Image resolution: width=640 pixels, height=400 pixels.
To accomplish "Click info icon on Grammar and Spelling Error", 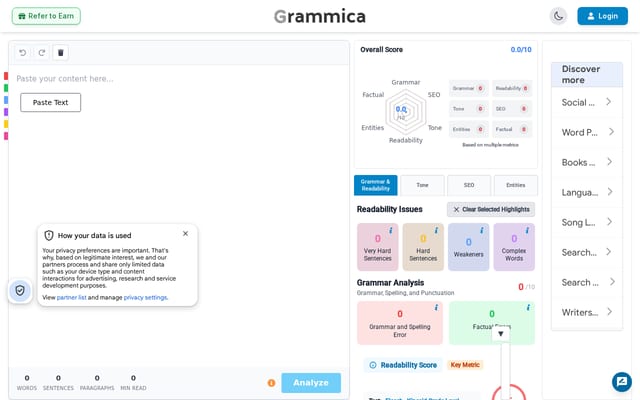I will [x=436, y=307].
